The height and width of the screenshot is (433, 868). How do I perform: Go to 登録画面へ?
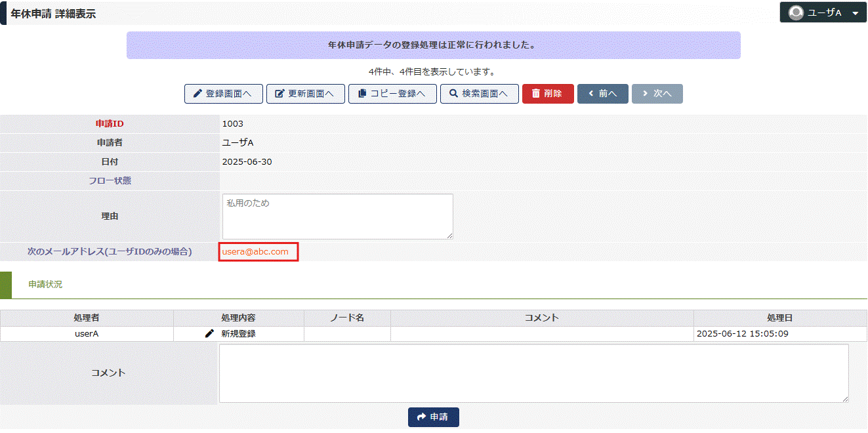(x=224, y=94)
